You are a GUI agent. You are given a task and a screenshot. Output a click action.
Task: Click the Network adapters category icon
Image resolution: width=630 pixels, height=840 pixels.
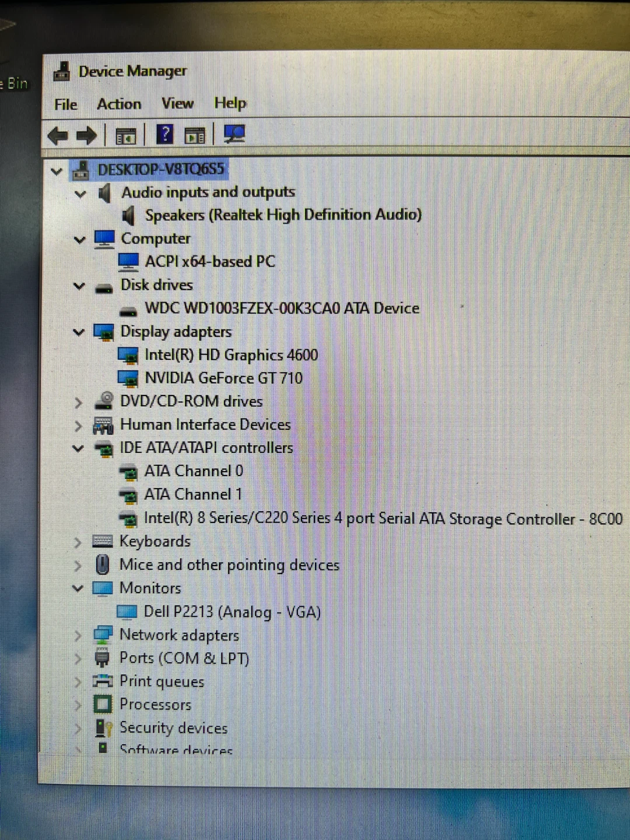(x=103, y=635)
